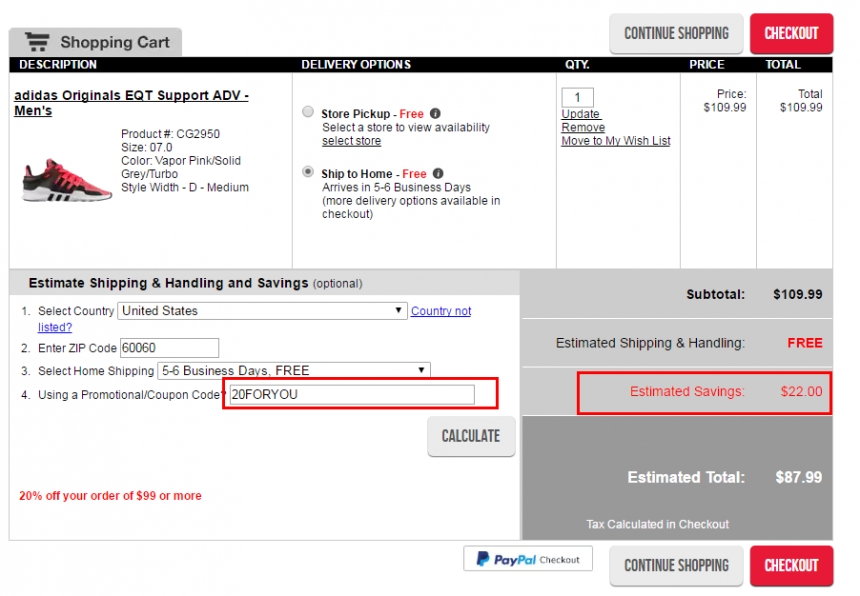The width and height of the screenshot is (860, 596).
Task: Click 'Arrives in 5-6 Business Days' text
Action: pyautogui.click(x=396, y=187)
